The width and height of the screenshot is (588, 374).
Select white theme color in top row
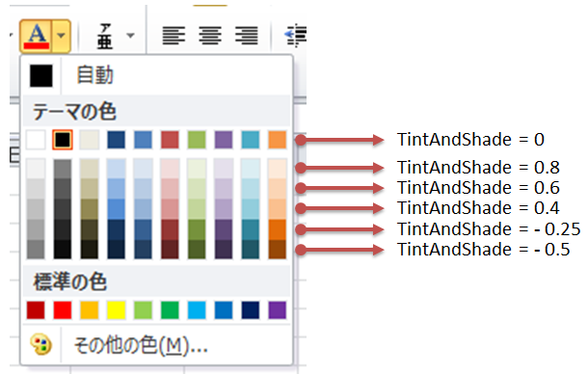pos(36,140)
